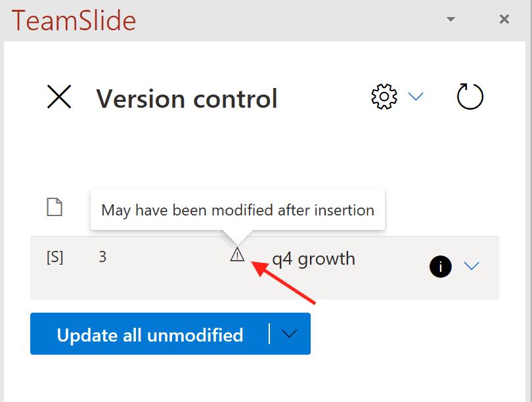The image size is (532, 402).
Task: Click the slide number 3 label
Action: [x=102, y=257]
